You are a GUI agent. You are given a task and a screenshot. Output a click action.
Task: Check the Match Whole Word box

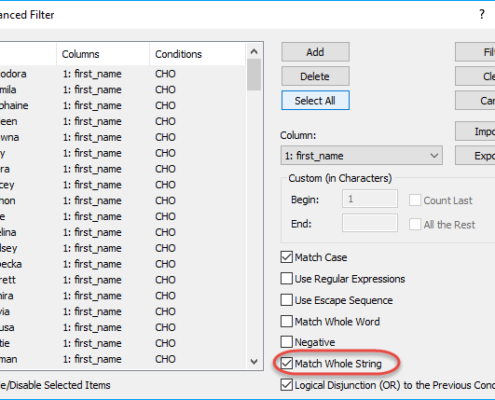[287, 321]
